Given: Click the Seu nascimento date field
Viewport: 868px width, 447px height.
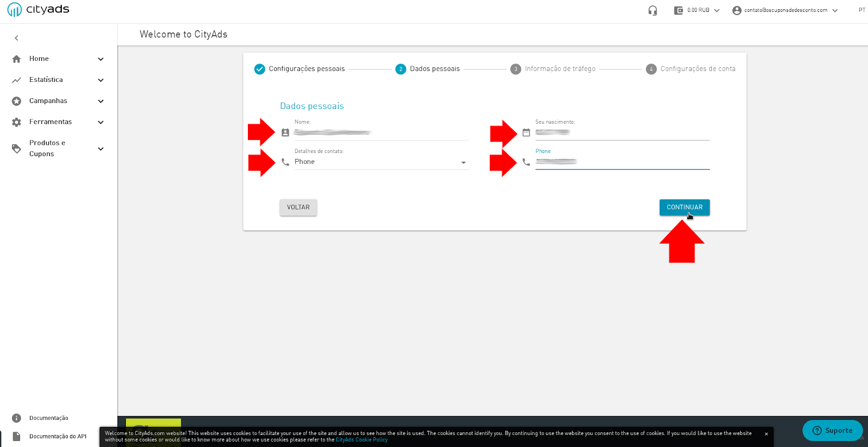Looking at the screenshot, I should [x=622, y=132].
